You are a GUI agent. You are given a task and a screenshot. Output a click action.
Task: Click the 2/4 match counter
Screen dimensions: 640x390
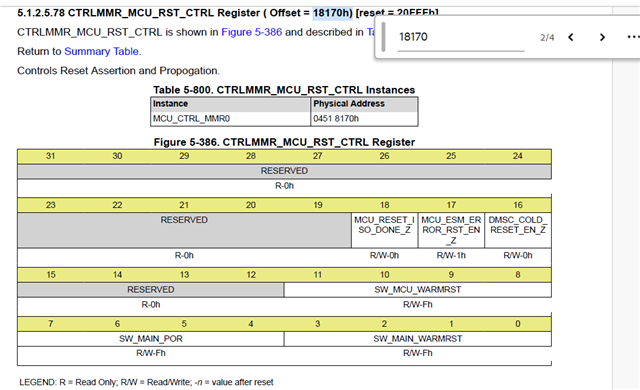(547, 38)
